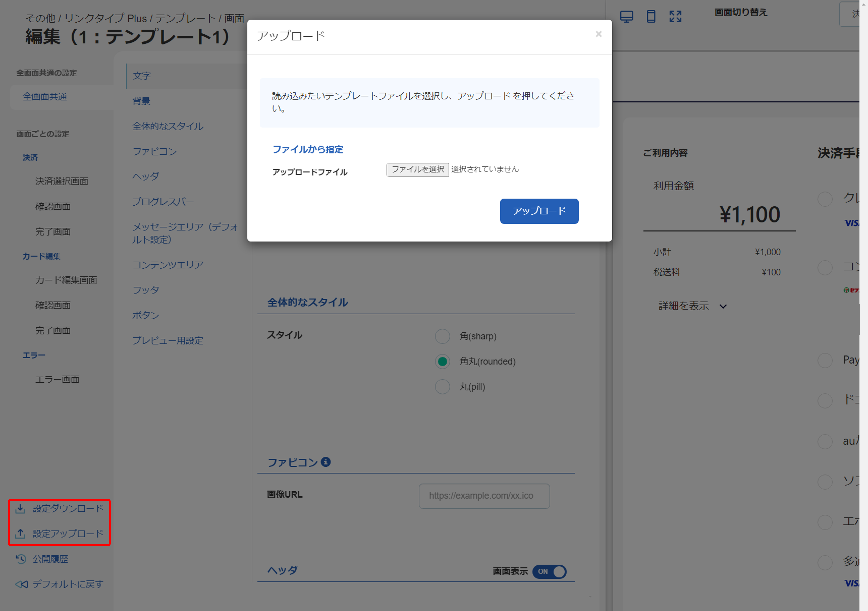Click the 選択されていません file status text
Viewport: 868px width, 611px height.
[485, 169]
